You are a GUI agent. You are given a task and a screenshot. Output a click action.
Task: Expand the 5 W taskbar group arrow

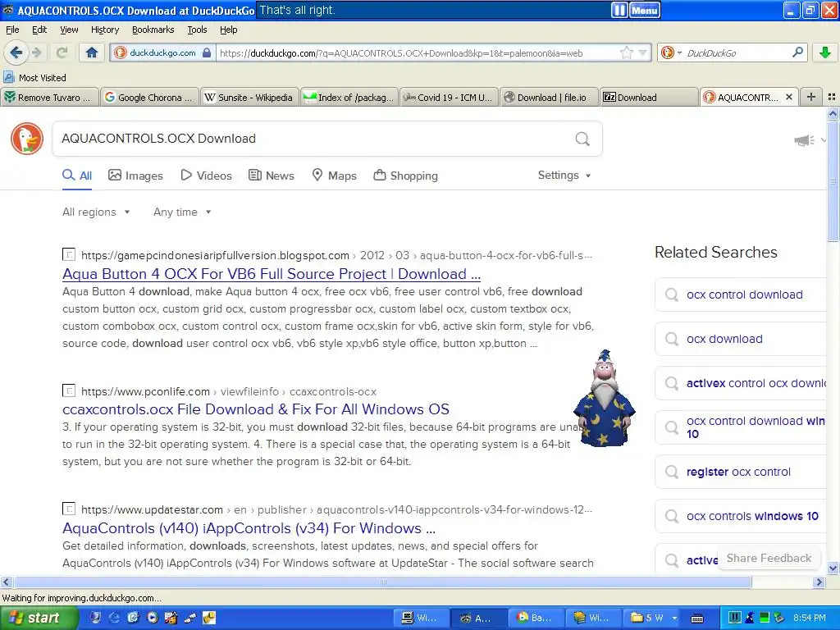tap(674, 619)
